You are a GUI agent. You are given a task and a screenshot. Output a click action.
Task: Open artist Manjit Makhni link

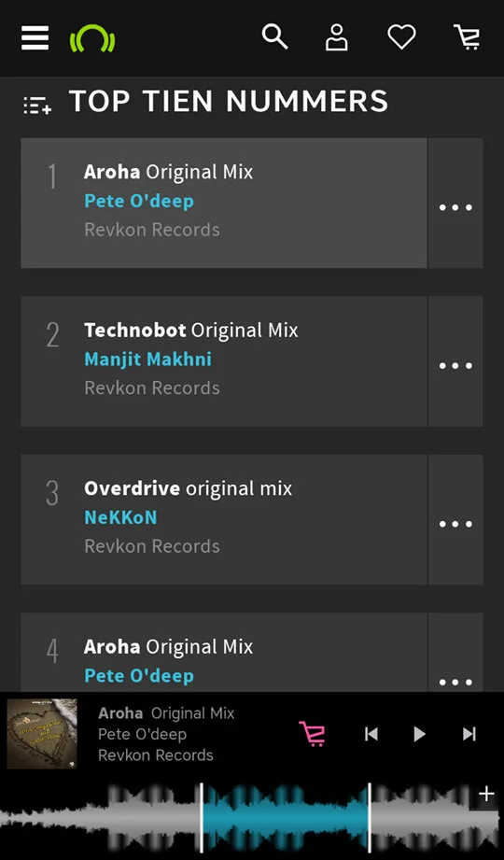pyautogui.click(x=147, y=360)
